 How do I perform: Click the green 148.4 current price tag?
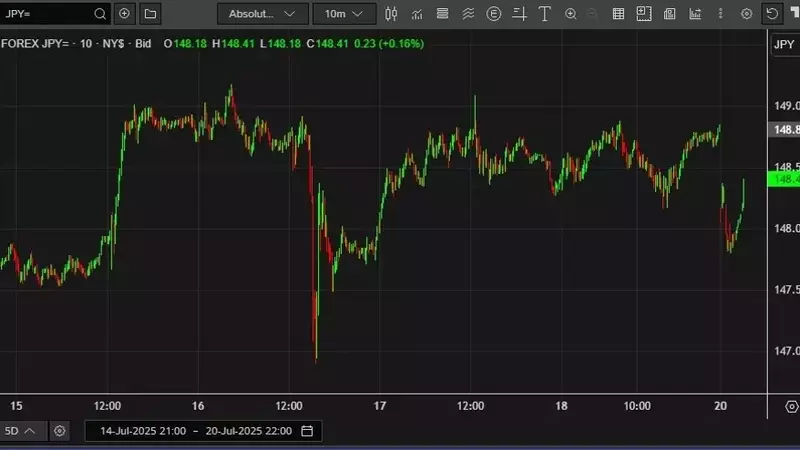784,179
